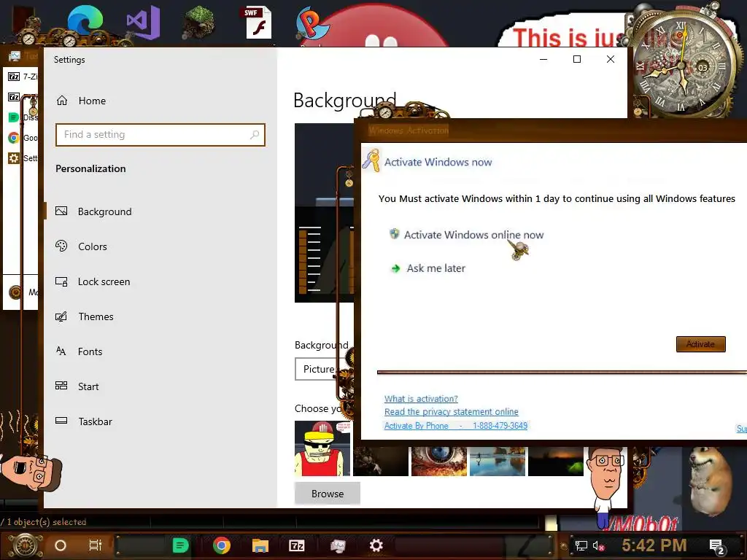Choose the cartoon man with red cap picture
The width and height of the screenshot is (747, 560).
[x=322, y=448]
